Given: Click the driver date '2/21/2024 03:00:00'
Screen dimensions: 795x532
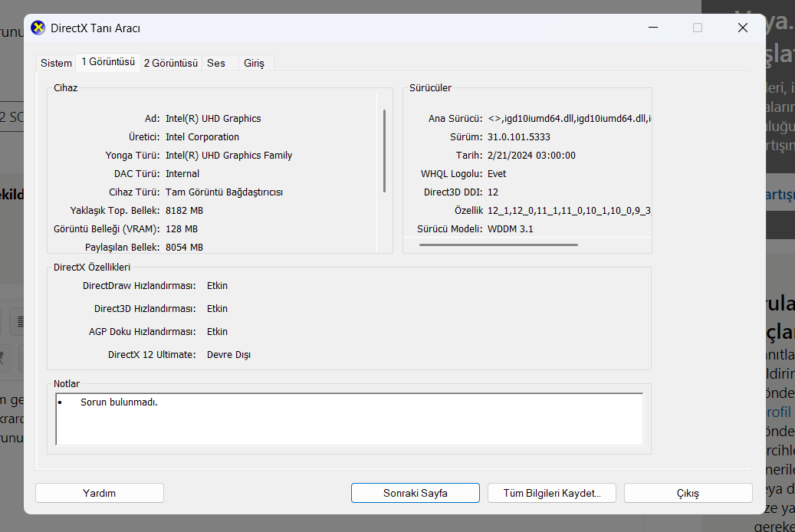Looking at the screenshot, I should tap(531, 155).
